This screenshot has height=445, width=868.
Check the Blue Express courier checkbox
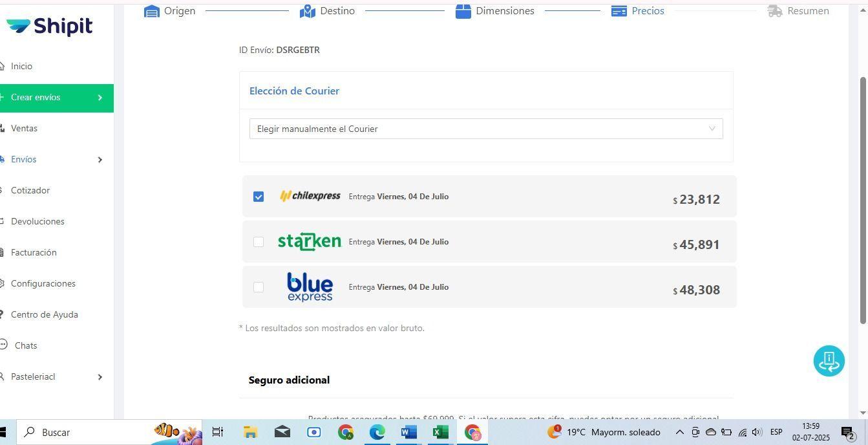[259, 287]
